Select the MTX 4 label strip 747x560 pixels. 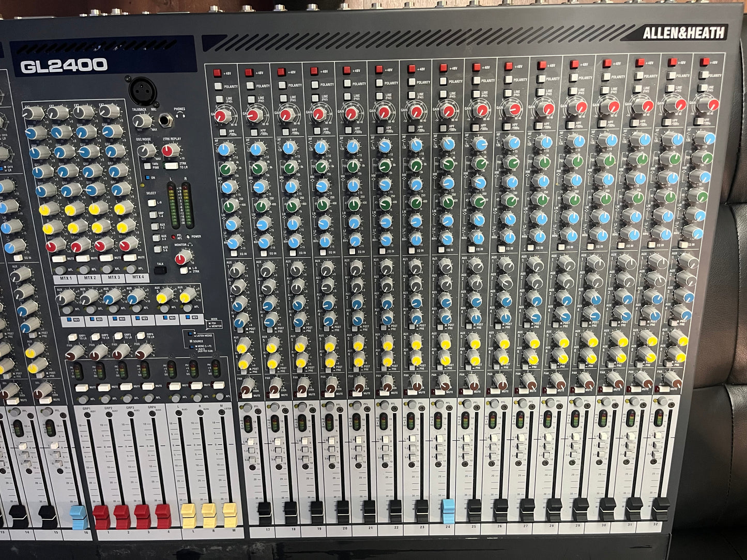(x=137, y=278)
